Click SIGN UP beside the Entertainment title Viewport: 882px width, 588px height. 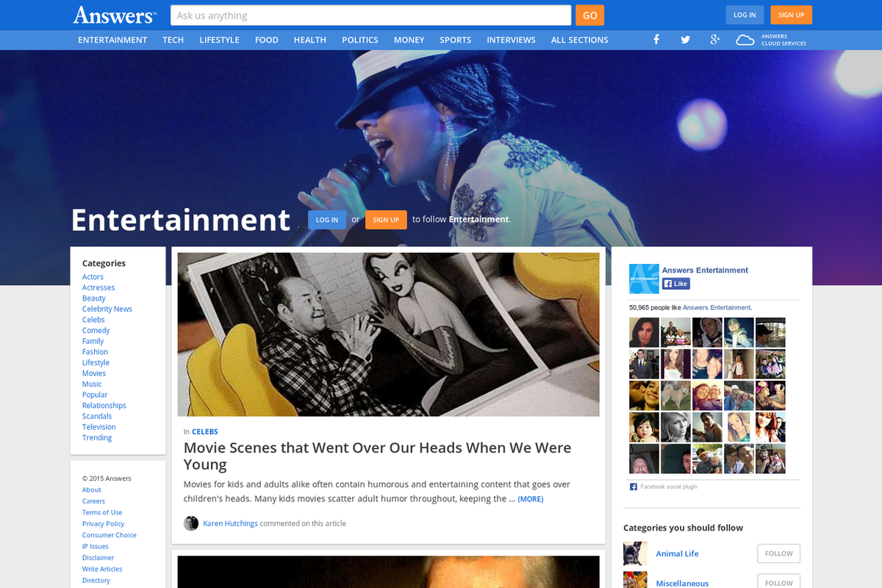(x=386, y=220)
